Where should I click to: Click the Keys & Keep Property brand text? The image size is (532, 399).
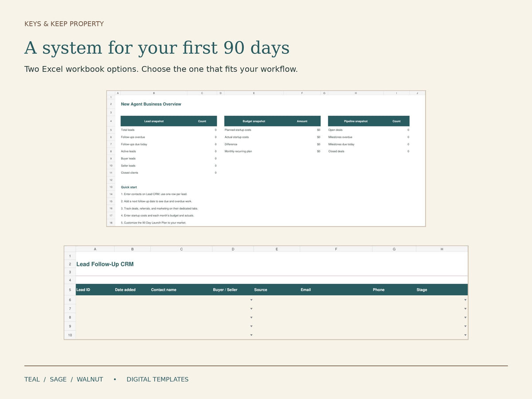pos(64,24)
